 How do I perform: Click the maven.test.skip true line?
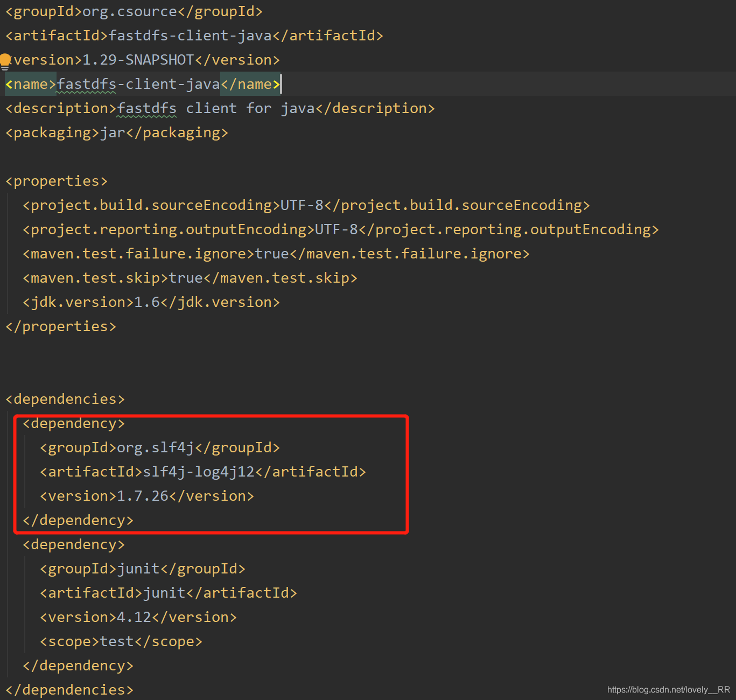point(190,278)
